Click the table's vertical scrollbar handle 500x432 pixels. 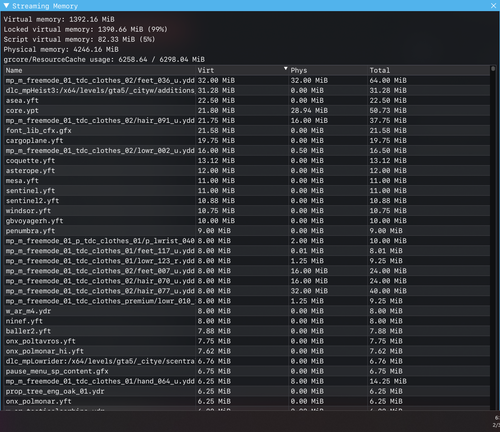(x=493, y=69)
